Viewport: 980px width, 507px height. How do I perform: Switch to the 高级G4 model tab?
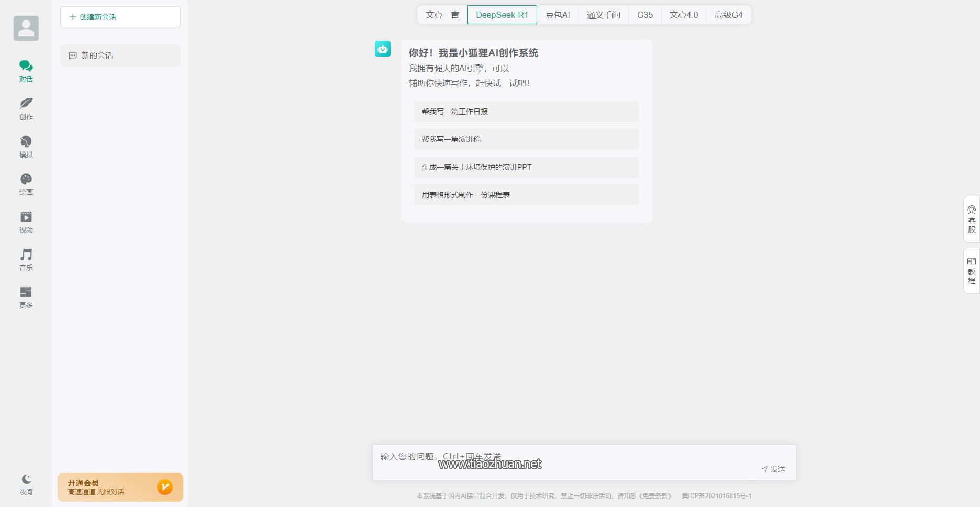pyautogui.click(x=729, y=15)
